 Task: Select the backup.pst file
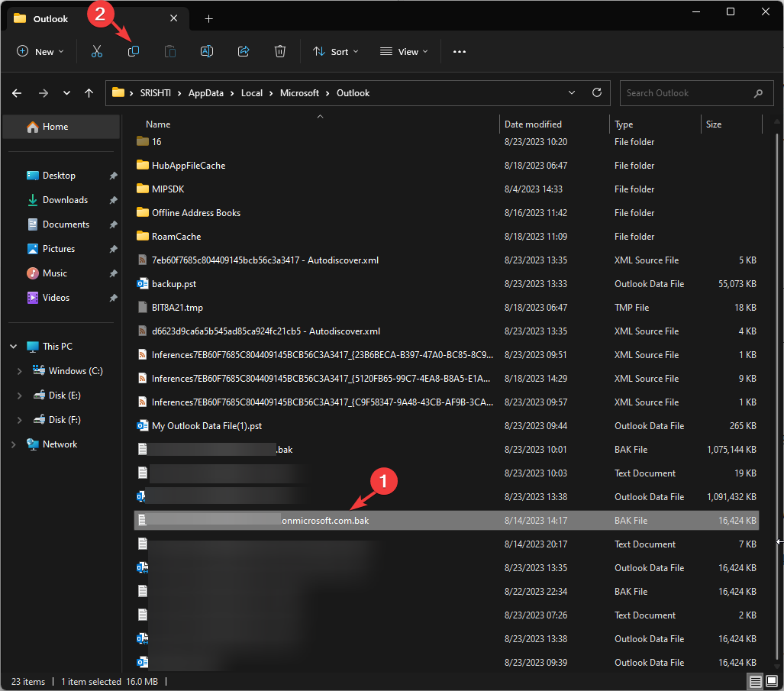click(174, 284)
